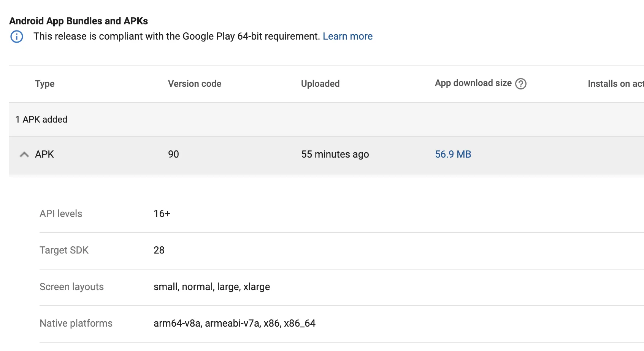Click the help icon next to App download size

click(520, 84)
